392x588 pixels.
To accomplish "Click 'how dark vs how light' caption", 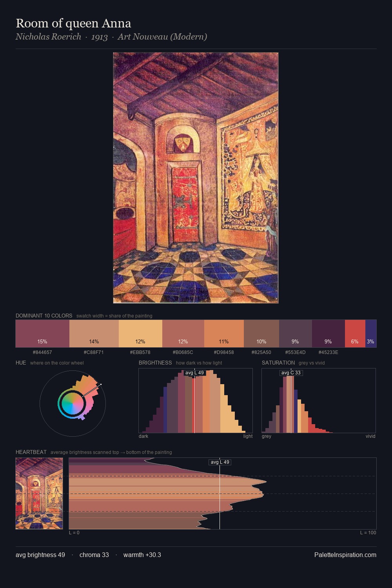I will [199, 363].
